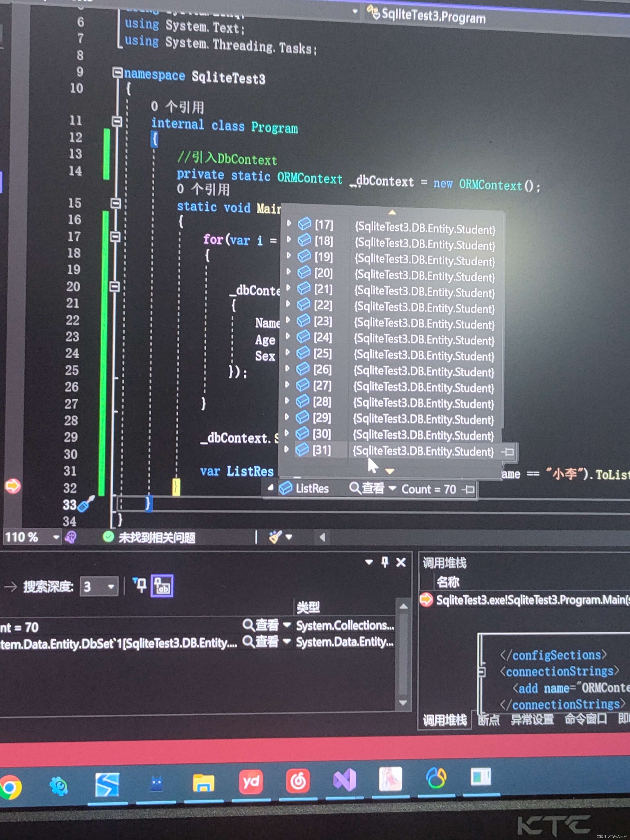
Task: Collapse the ListRes datatip arrow
Action: [x=271, y=488]
